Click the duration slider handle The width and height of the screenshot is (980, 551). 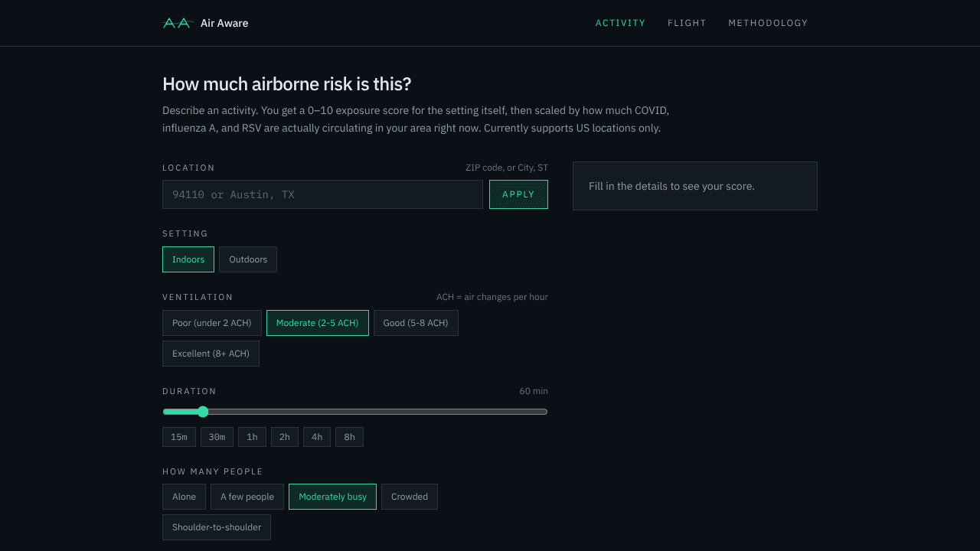[x=203, y=412]
